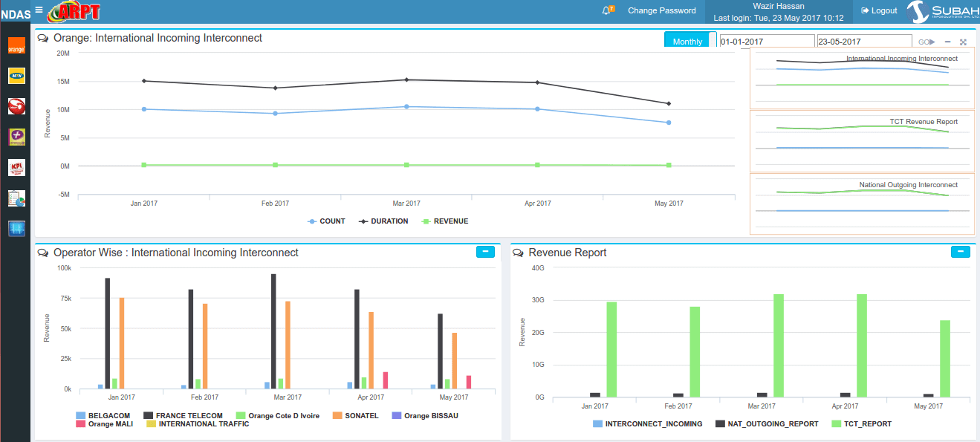
Task: Collapse the Revenue Report panel
Action: pos(960,252)
